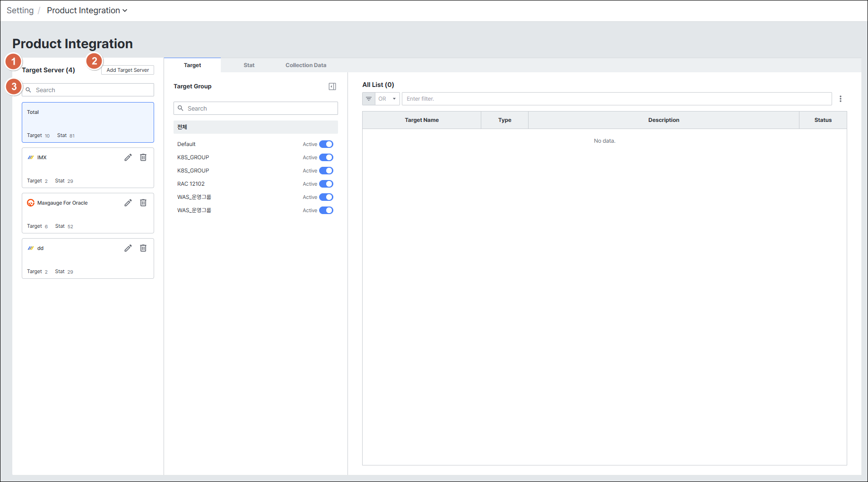Go to the Setting breadcrumb link
Screen dimensions: 868x482
(20, 10)
